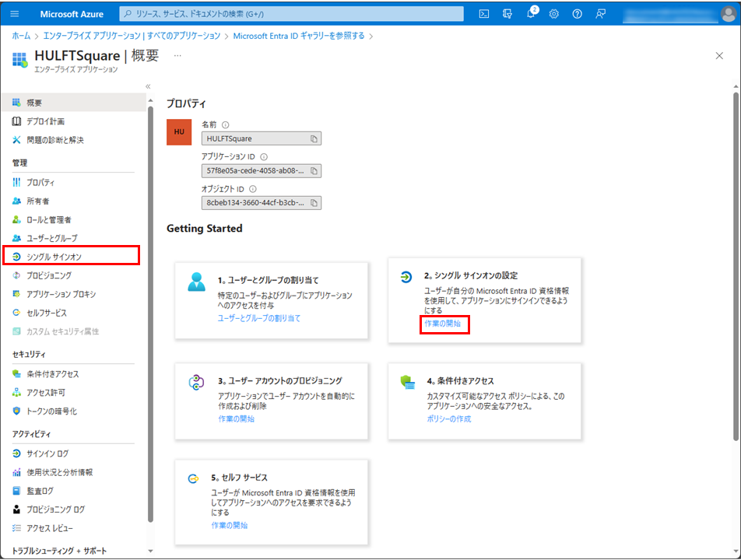The image size is (741, 560).
Task: Open the directory and subscription filter icon
Action: tap(507, 14)
